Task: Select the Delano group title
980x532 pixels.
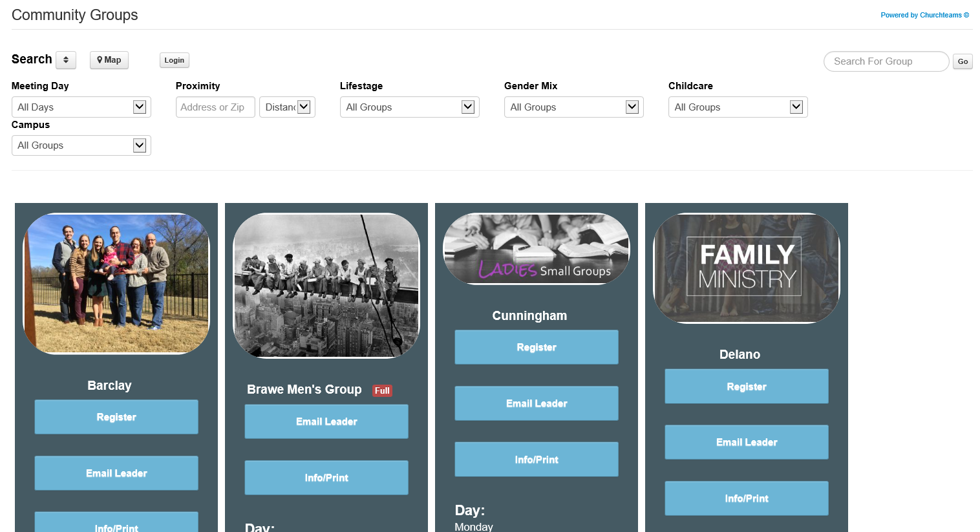Action: [x=740, y=354]
